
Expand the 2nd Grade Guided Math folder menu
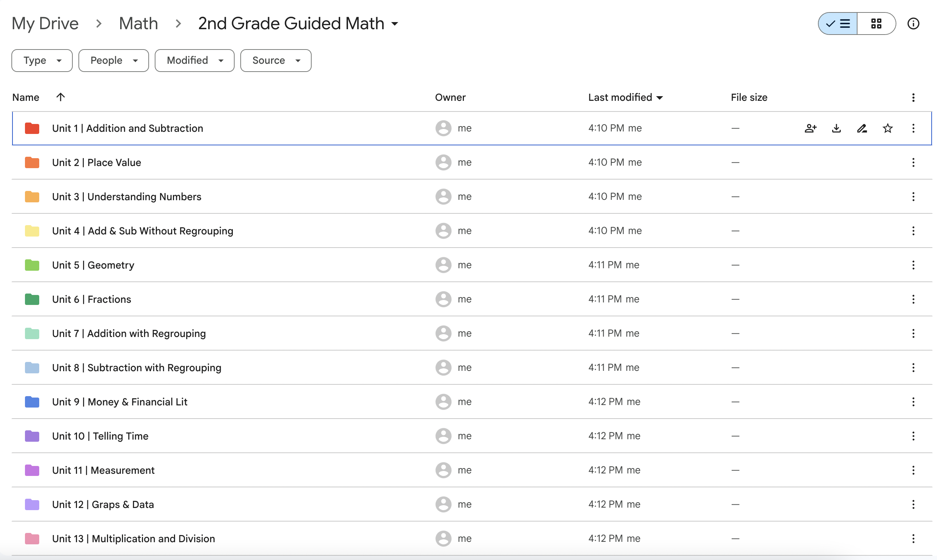pyautogui.click(x=395, y=24)
